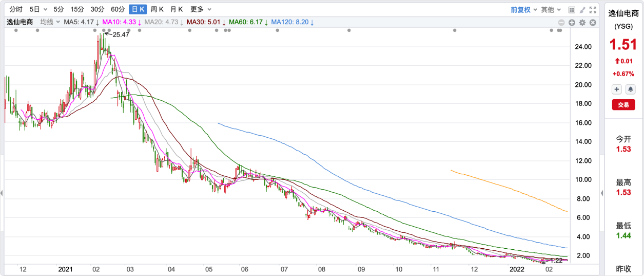The height and width of the screenshot is (276, 644).
Task: Enter fullscreen chart mode
Action: 593,9
